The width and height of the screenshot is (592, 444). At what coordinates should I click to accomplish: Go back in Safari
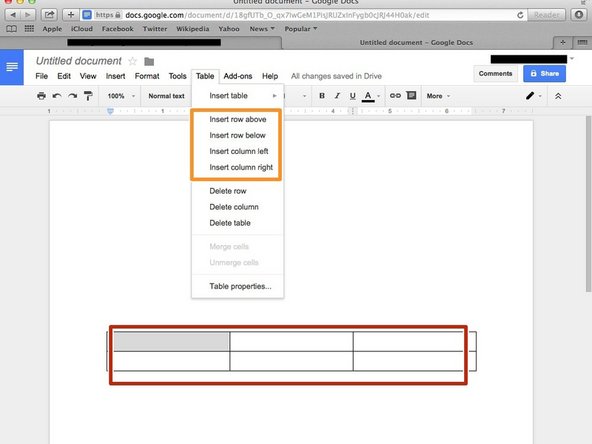click(13, 15)
